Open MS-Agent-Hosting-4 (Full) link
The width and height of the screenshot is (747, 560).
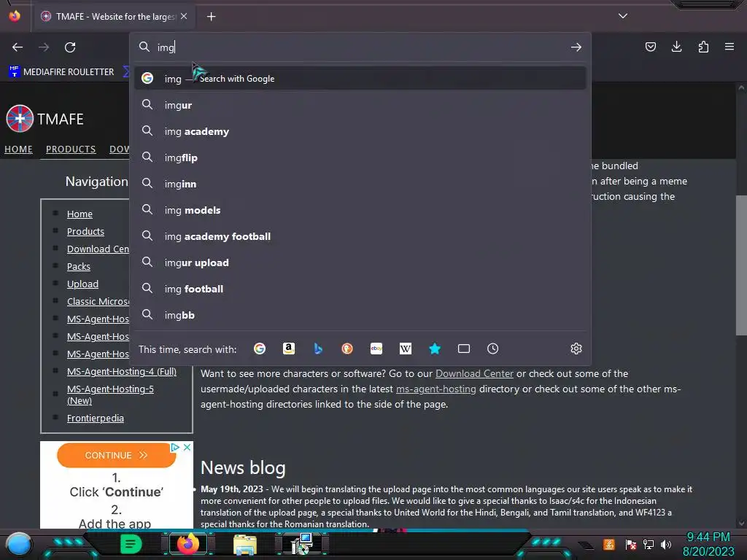[122, 371]
